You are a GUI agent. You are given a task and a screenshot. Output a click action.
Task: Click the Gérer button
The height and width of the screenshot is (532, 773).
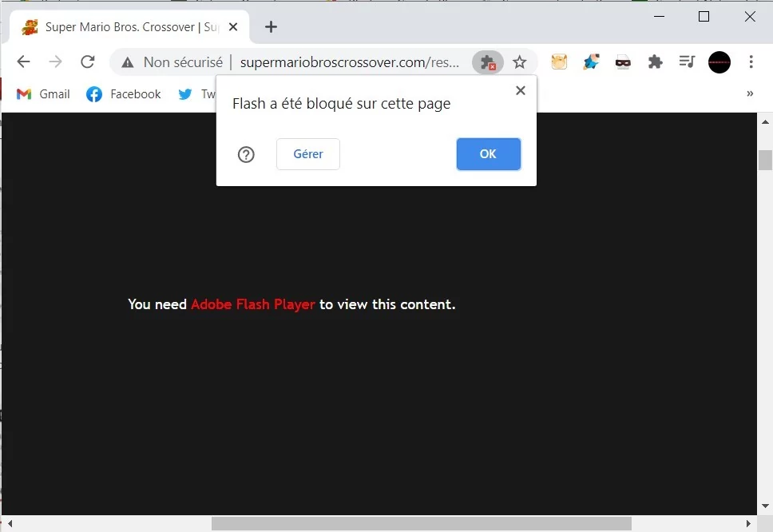coord(308,154)
